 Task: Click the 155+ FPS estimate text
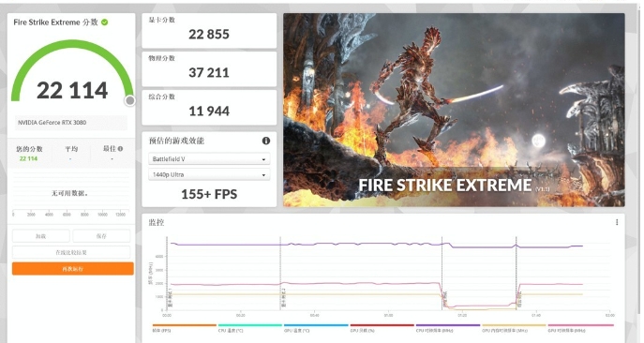[x=209, y=194]
